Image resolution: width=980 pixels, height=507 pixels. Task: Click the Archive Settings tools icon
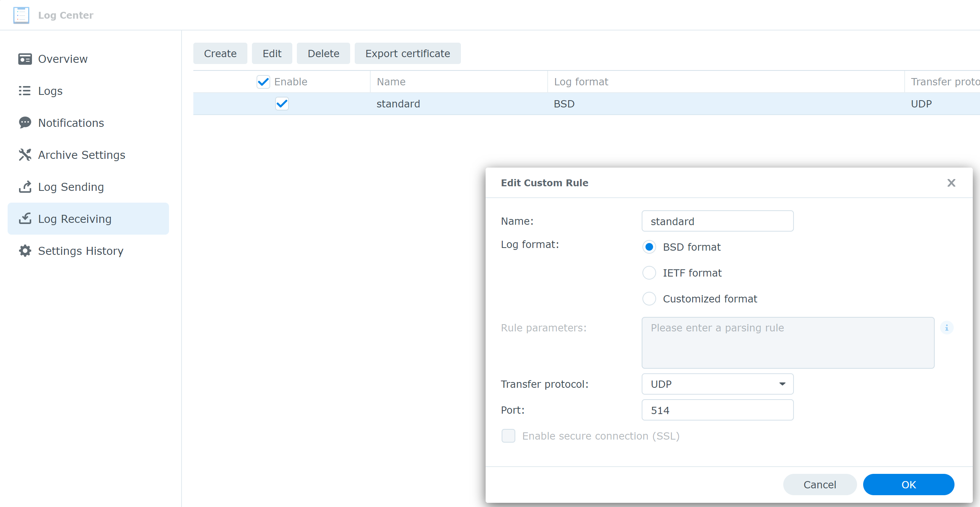point(25,155)
